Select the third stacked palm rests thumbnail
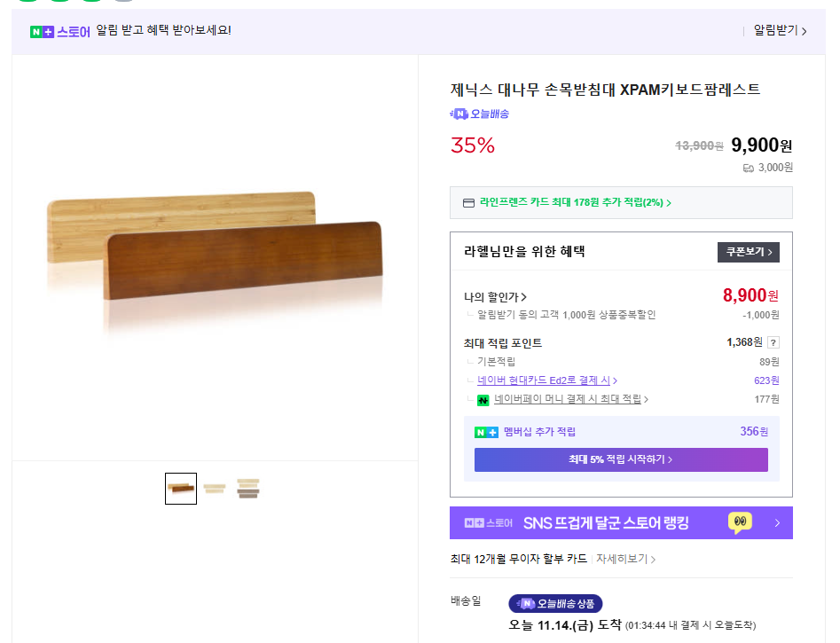This screenshot has height=643, width=840. (x=248, y=489)
